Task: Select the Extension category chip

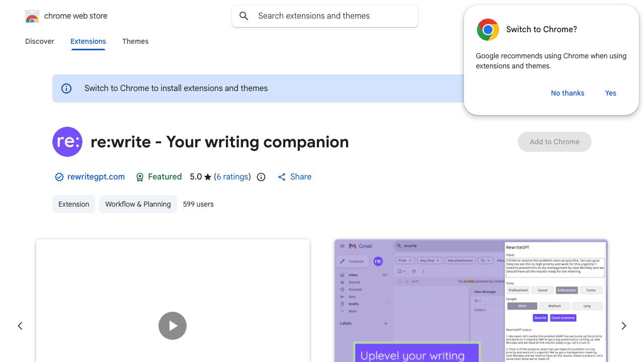Action: point(73,204)
